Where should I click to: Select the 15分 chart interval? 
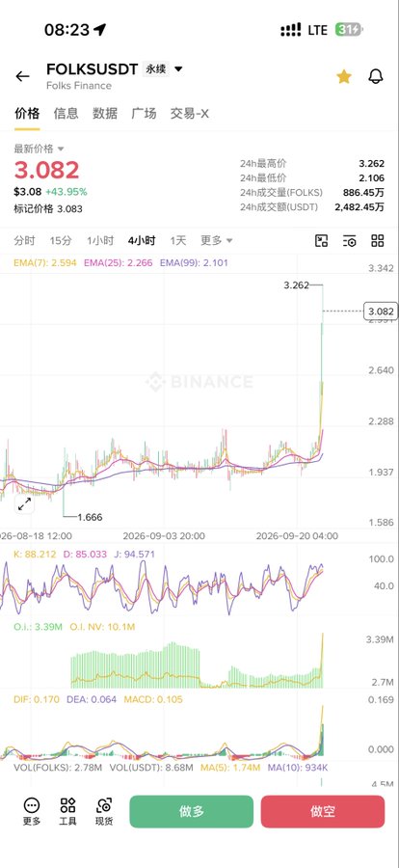[61, 240]
